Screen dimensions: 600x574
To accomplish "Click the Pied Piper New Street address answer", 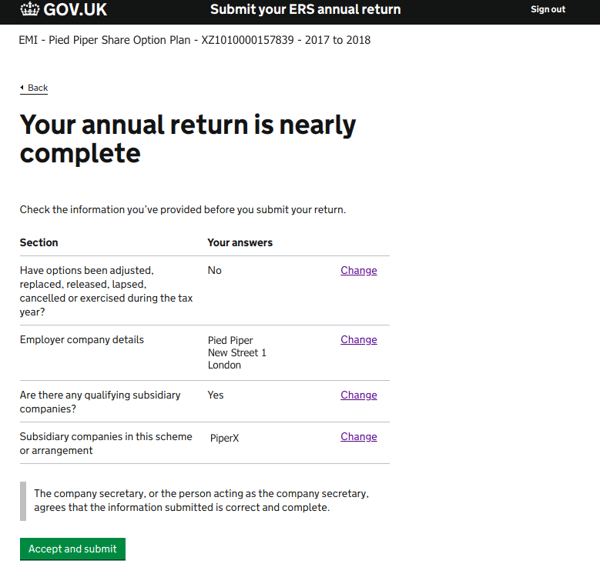I will click(237, 352).
